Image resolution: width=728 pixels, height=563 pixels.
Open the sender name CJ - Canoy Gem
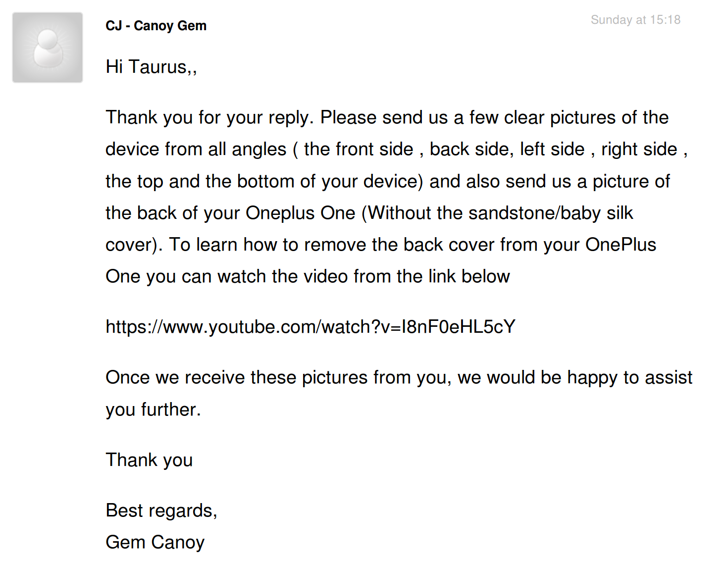pyautogui.click(x=156, y=26)
